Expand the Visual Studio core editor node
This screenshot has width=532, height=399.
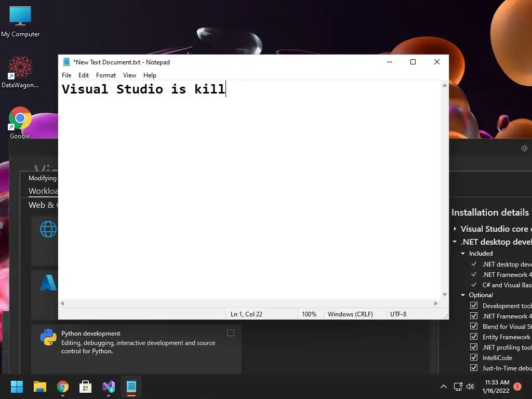(455, 229)
